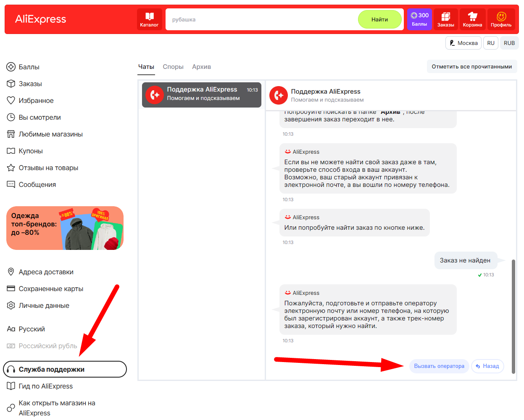
Task: Switch to the Споры tab
Action: coord(173,67)
